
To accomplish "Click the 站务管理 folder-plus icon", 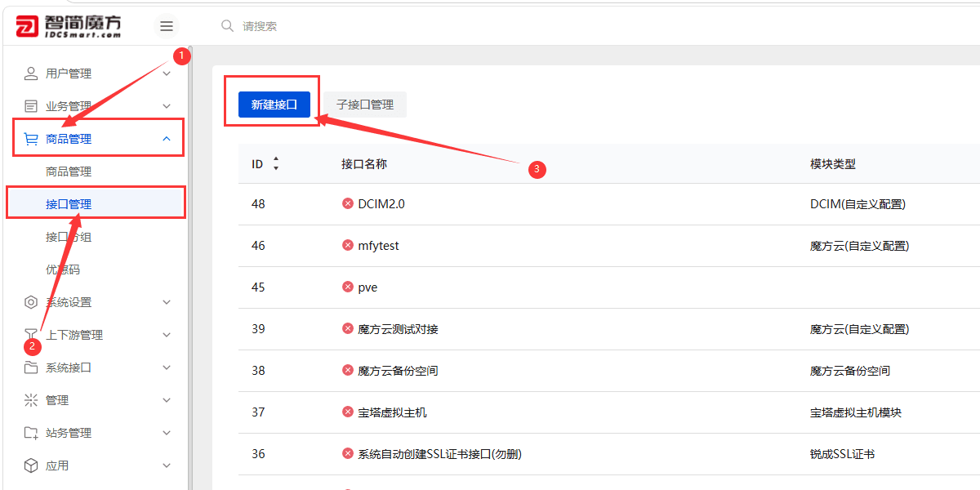I will tap(31, 433).
